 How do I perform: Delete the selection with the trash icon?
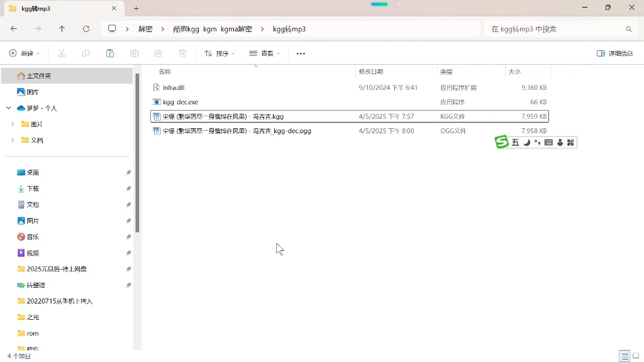(x=182, y=53)
